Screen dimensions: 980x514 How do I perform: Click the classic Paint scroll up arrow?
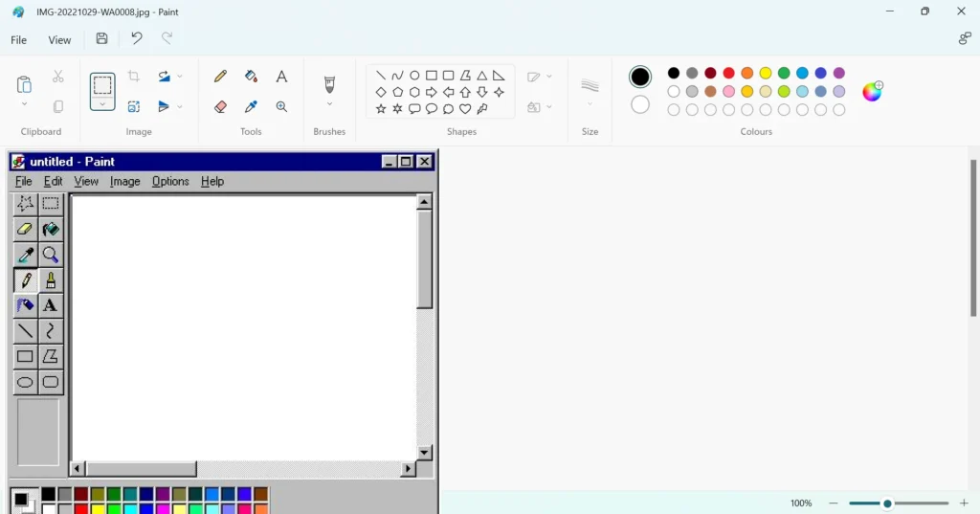pyautogui.click(x=424, y=202)
